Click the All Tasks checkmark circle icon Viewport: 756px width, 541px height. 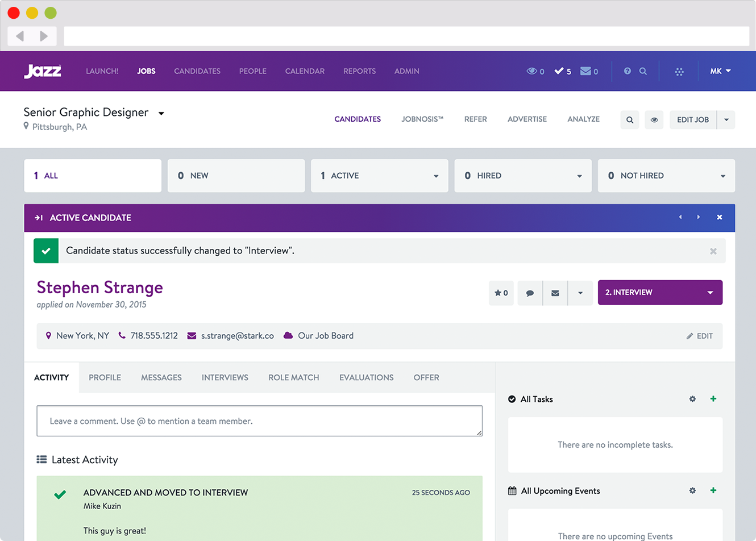[x=512, y=399]
